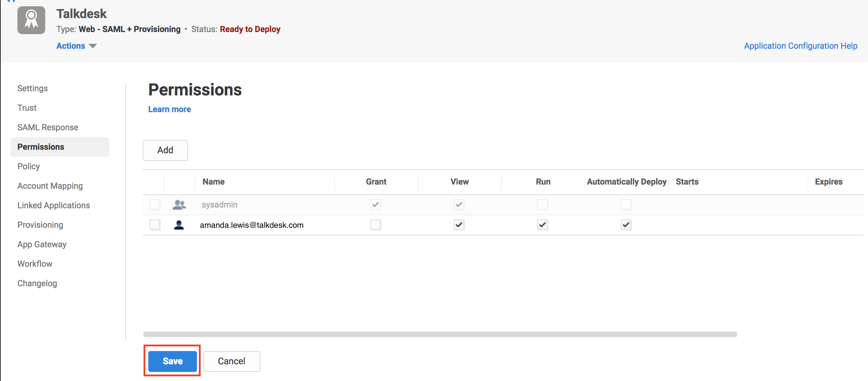Click the Web - SAML + Provisioning type
This screenshot has width=868, height=381.
(x=130, y=29)
